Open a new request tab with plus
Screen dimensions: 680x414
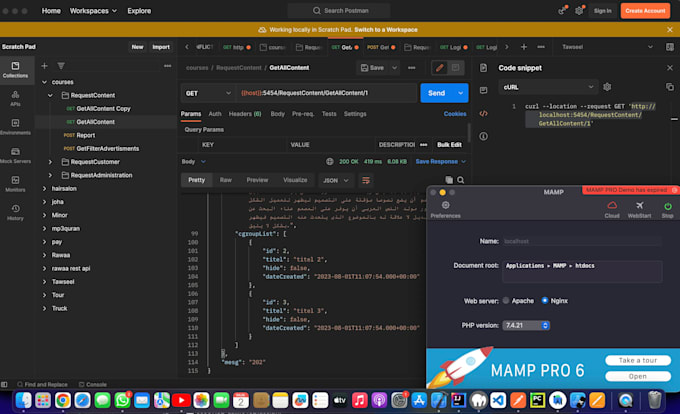coord(524,47)
